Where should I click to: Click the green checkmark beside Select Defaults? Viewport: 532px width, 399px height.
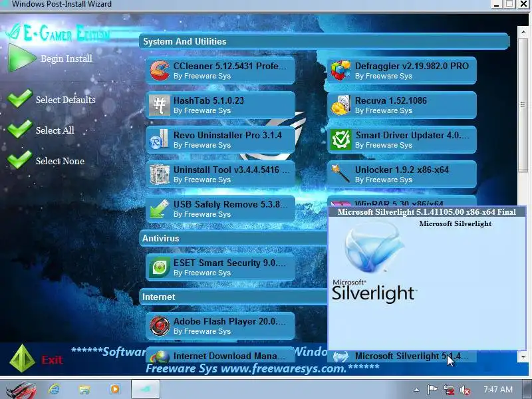[x=20, y=98]
